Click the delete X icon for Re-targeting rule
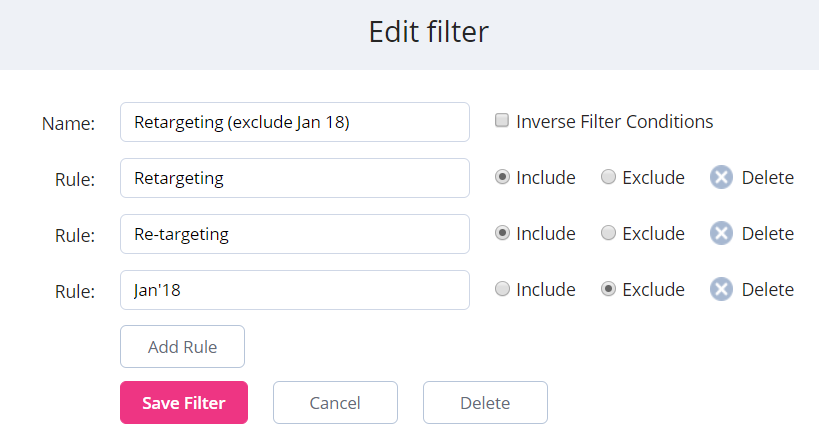 [x=722, y=234]
